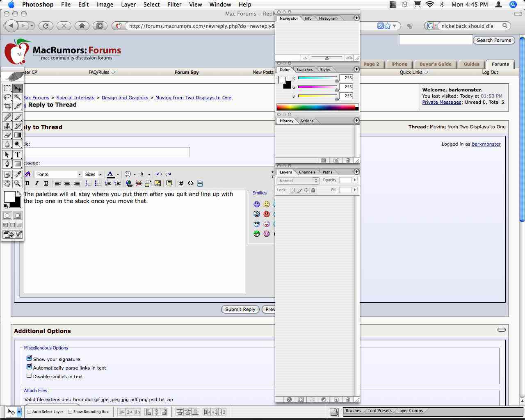Viewport: 525px width, 420px height.
Task: Open the layer blend mode dropdown (Normal)
Action: pyautogui.click(x=298, y=180)
